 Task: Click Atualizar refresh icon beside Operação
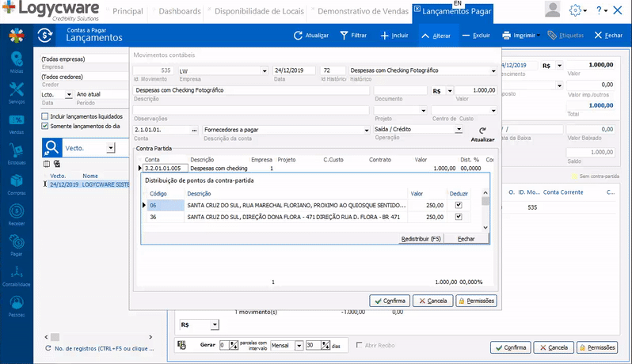click(x=482, y=131)
